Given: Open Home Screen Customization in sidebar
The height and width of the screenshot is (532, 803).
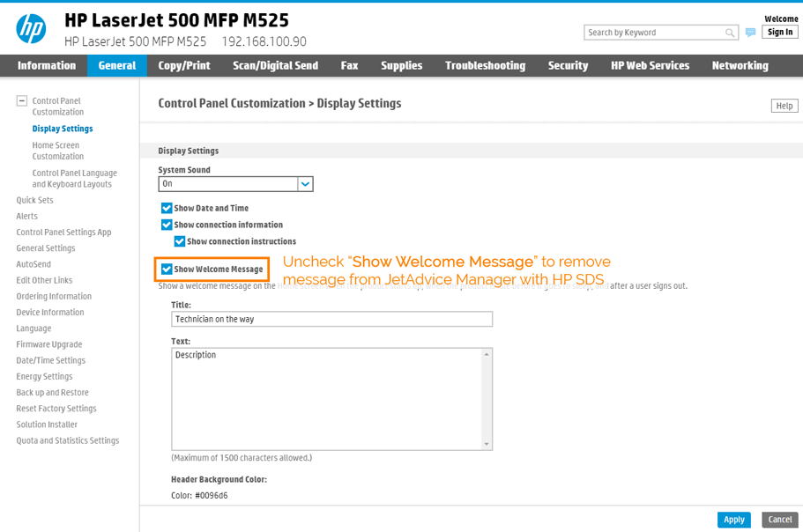Looking at the screenshot, I should tap(57, 151).
